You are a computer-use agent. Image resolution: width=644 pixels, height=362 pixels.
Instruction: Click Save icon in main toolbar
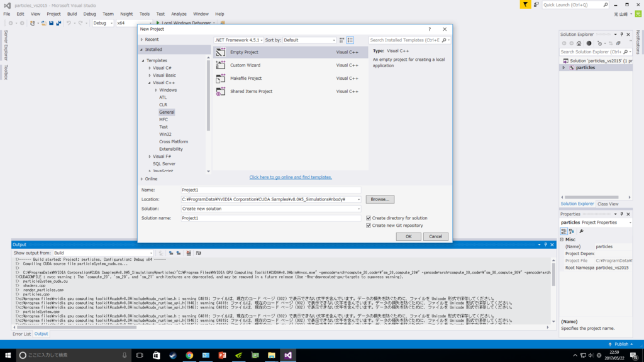point(52,23)
